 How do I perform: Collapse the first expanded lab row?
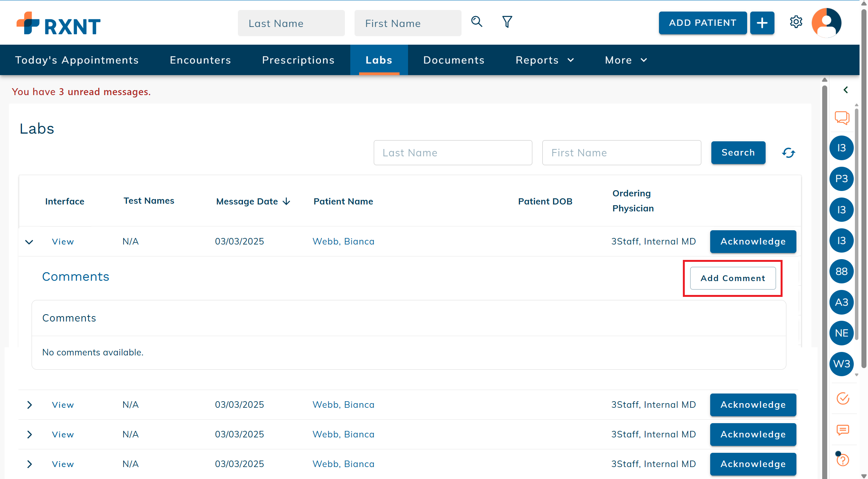coord(29,242)
